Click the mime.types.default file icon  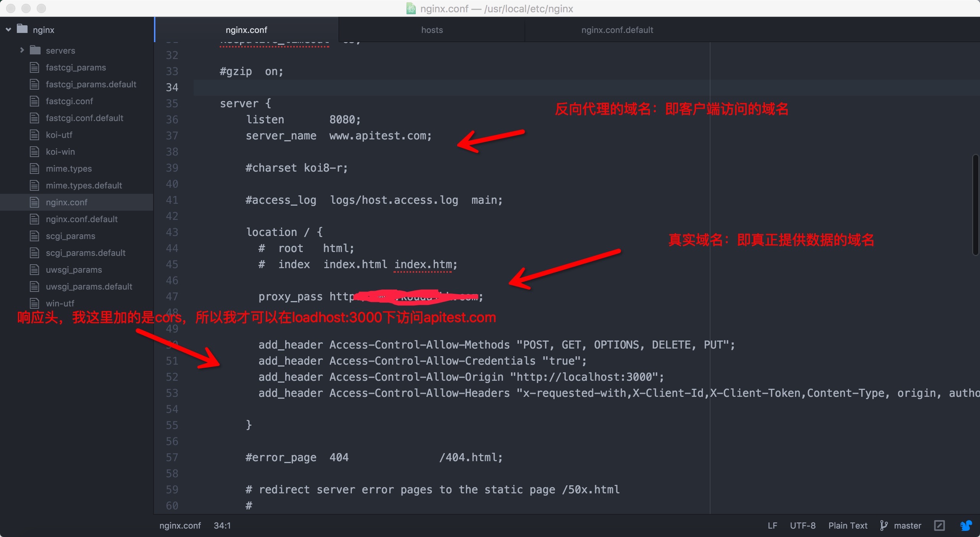coord(34,185)
